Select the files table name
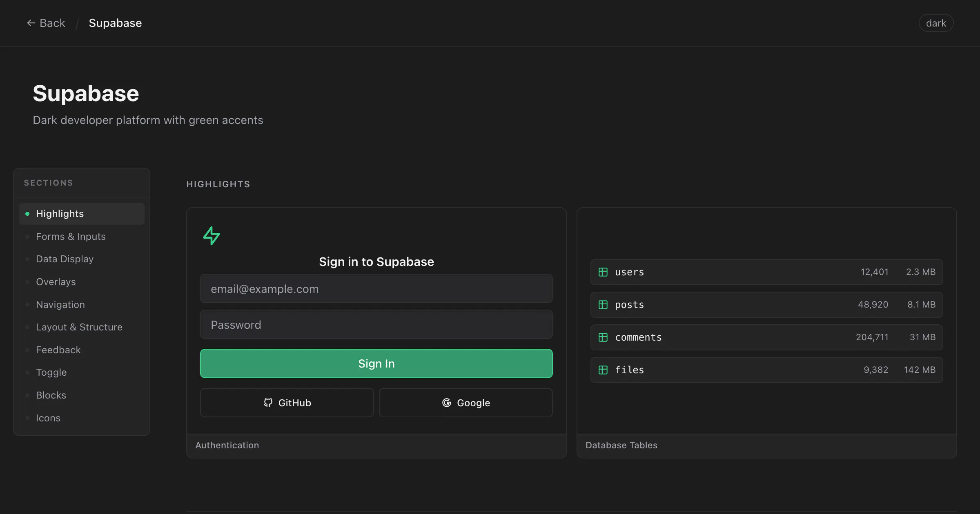 coord(629,370)
